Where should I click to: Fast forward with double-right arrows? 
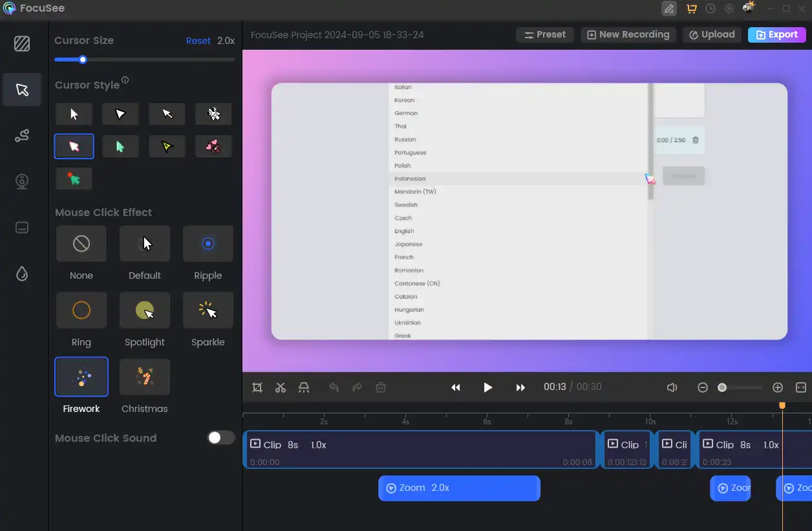520,387
